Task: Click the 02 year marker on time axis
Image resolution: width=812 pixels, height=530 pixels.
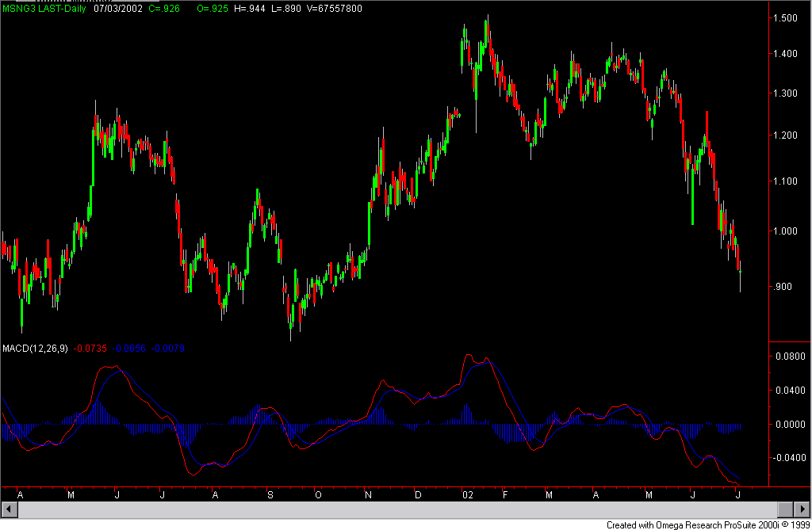Action: click(468, 494)
